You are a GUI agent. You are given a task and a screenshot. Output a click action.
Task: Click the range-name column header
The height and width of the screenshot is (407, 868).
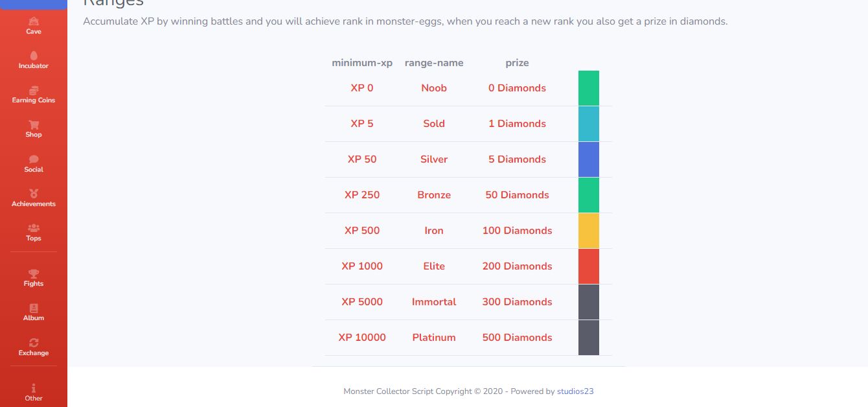click(x=434, y=63)
